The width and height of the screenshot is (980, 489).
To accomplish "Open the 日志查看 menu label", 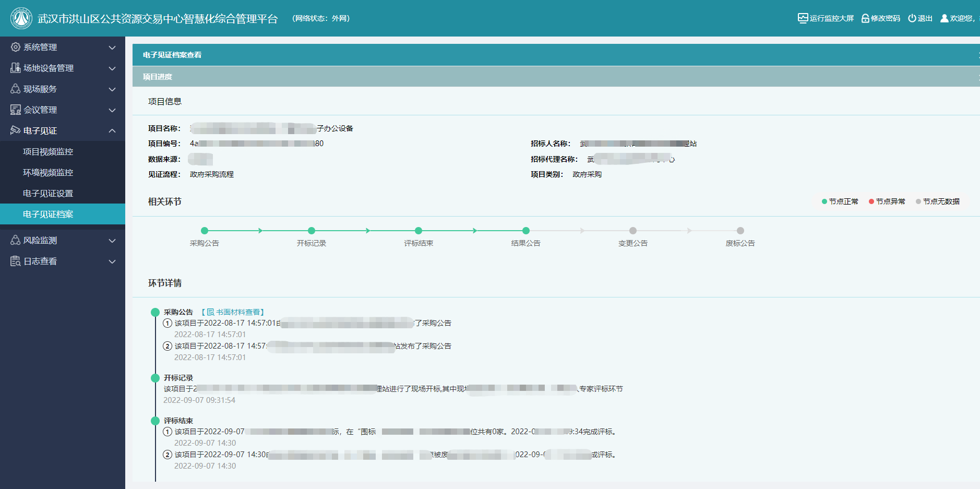I will click(x=40, y=261).
